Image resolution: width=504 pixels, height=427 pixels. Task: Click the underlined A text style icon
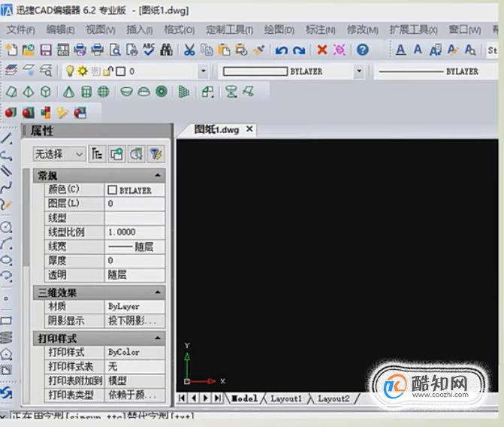tap(400, 50)
